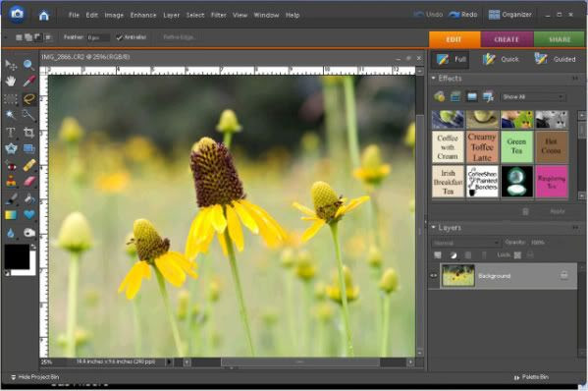
Task: Open the Show All effects dropdown
Action: pos(533,97)
